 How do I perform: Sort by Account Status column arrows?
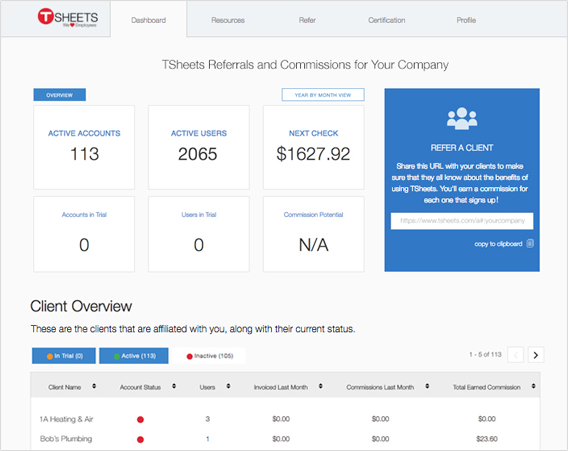point(174,386)
